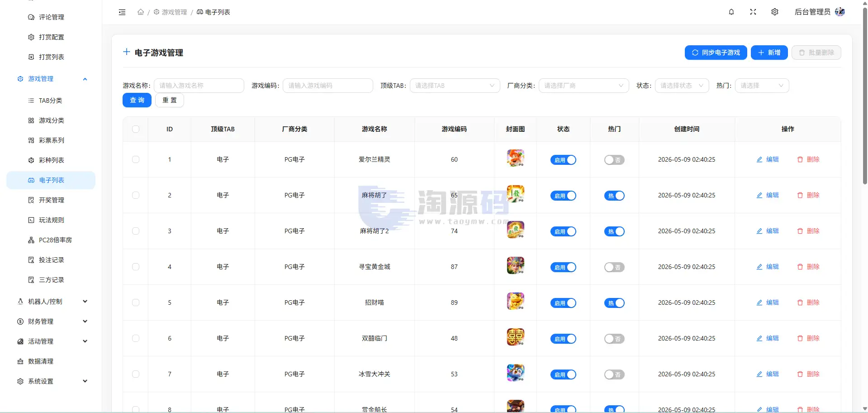Open the 状态 dropdown filter
This screenshot has height=413, width=868.
(682, 86)
